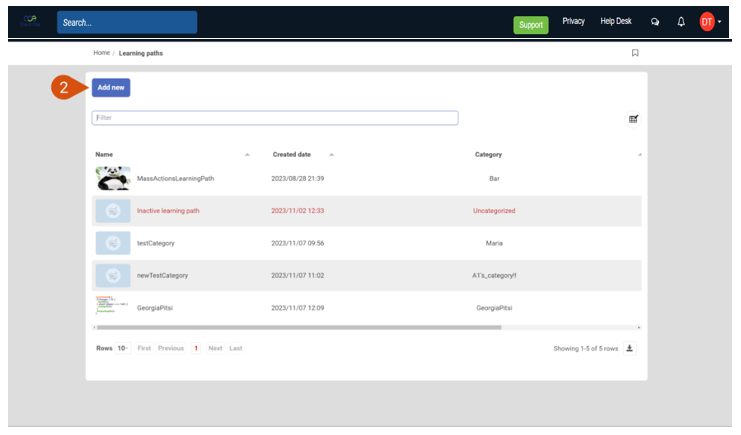This screenshot has width=741, height=435.
Task: Click the date 2023/11/02 12:33
Action: coord(298,211)
